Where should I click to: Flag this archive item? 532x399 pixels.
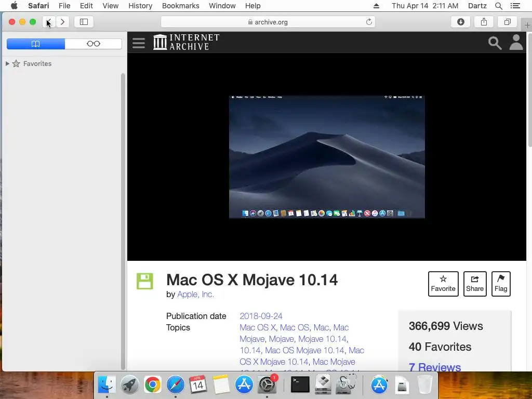click(x=501, y=284)
